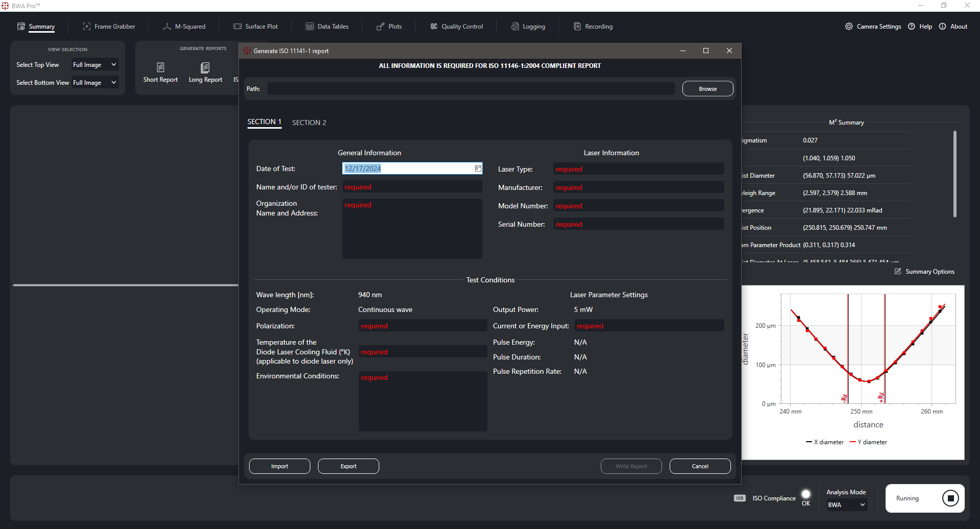Viewport: 980px width, 529px height.
Task: Open the Analysis Mode BWA dropdown
Action: (846, 505)
